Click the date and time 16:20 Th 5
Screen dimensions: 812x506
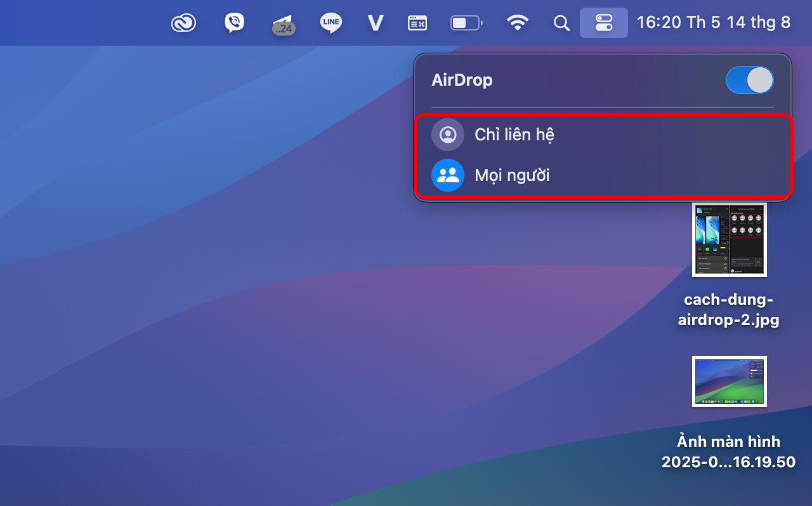click(714, 23)
